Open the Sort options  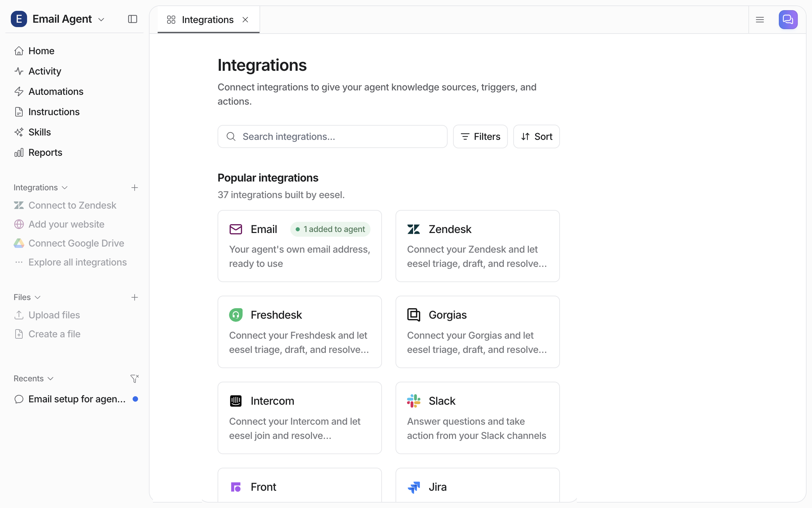point(536,136)
